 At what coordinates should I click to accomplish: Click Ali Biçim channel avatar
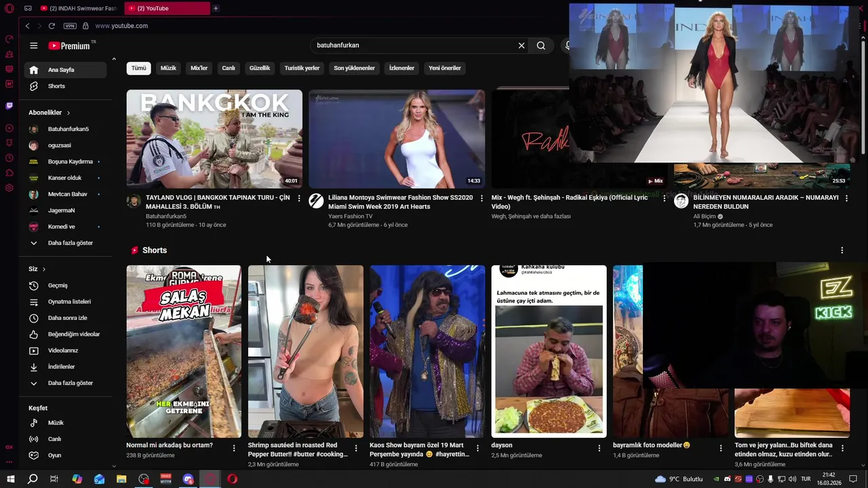tap(681, 201)
